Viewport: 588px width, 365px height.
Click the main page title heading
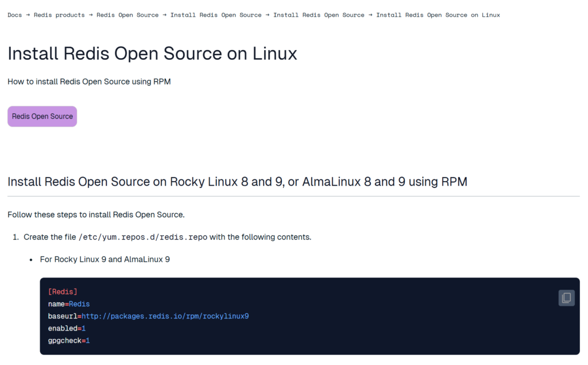coord(152,53)
